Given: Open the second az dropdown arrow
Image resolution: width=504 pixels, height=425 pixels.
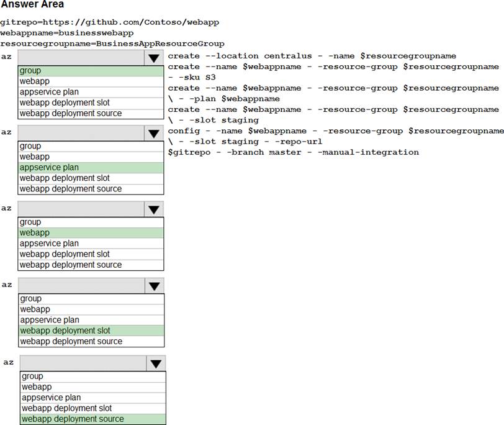Looking at the screenshot, I should [x=153, y=133].
